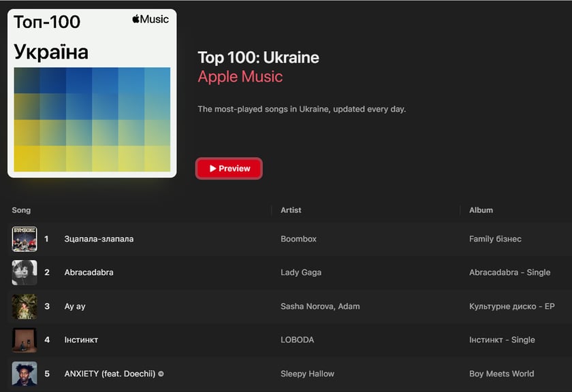
Task: Go to artist Lady Gaga
Action: pyautogui.click(x=301, y=272)
